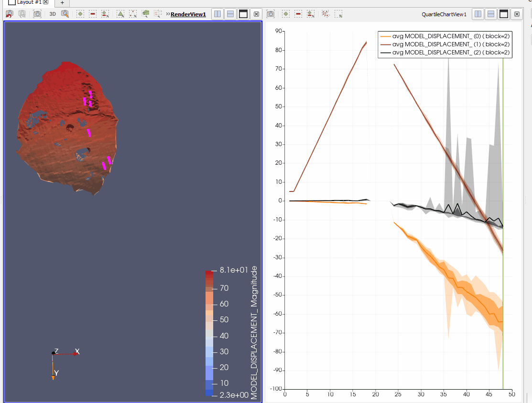The width and height of the screenshot is (532, 403).
Task: Activate Select Cells On surface tool
Action: click(x=120, y=14)
